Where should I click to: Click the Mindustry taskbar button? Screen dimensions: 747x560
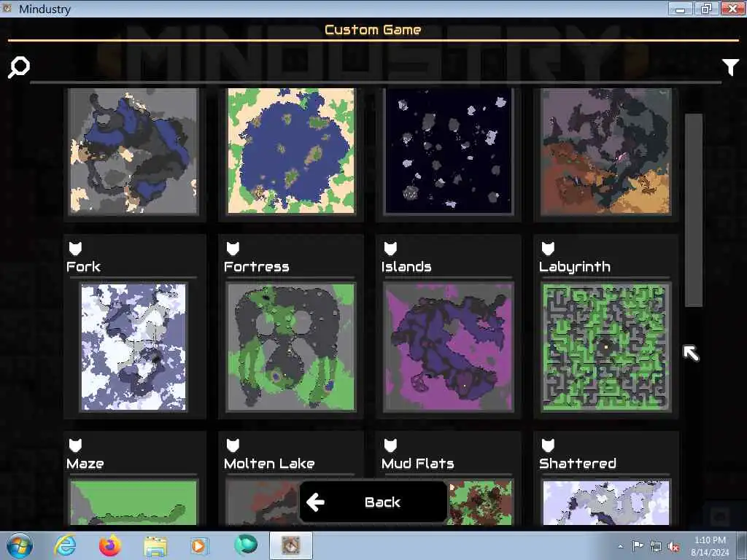[291, 545]
